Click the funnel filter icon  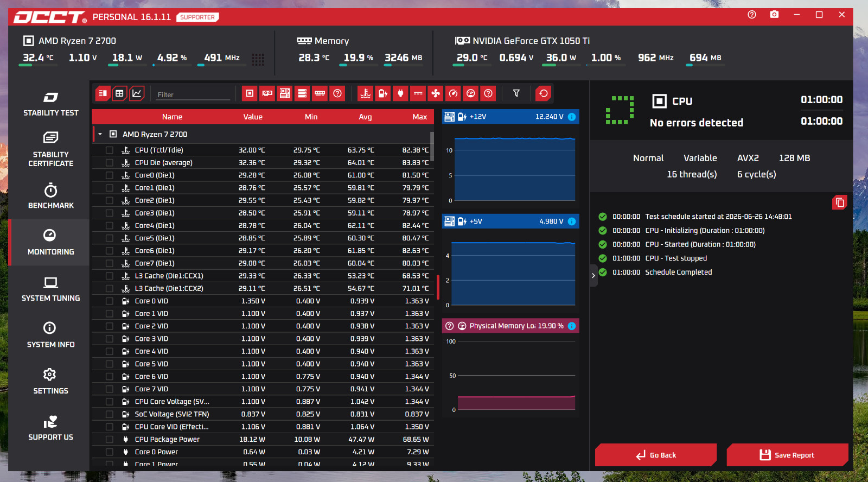coord(516,93)
